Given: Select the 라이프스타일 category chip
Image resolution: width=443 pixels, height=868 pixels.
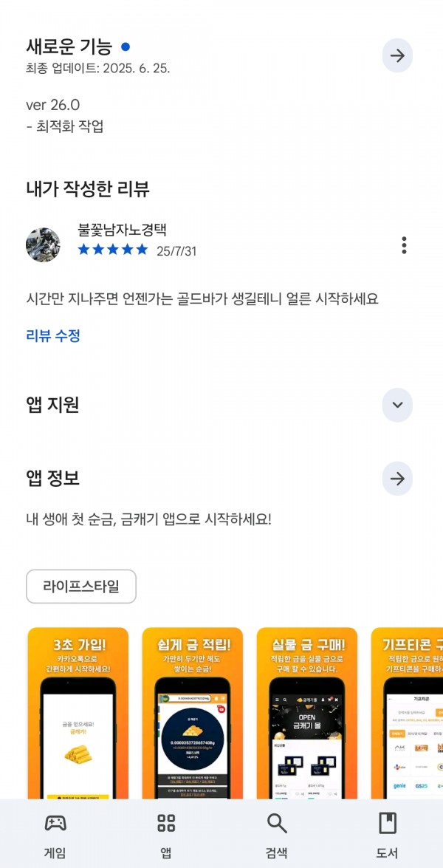Looking at the screenshot, I should pyautogui.click(x=80, y=587).
